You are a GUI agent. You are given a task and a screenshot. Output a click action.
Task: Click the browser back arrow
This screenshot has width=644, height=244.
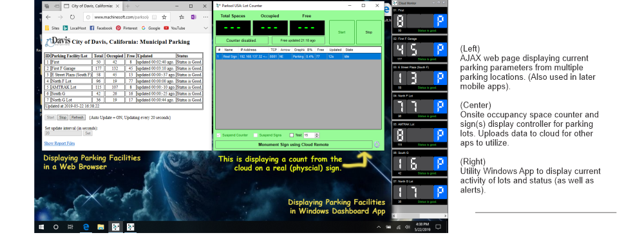[48, 17]
